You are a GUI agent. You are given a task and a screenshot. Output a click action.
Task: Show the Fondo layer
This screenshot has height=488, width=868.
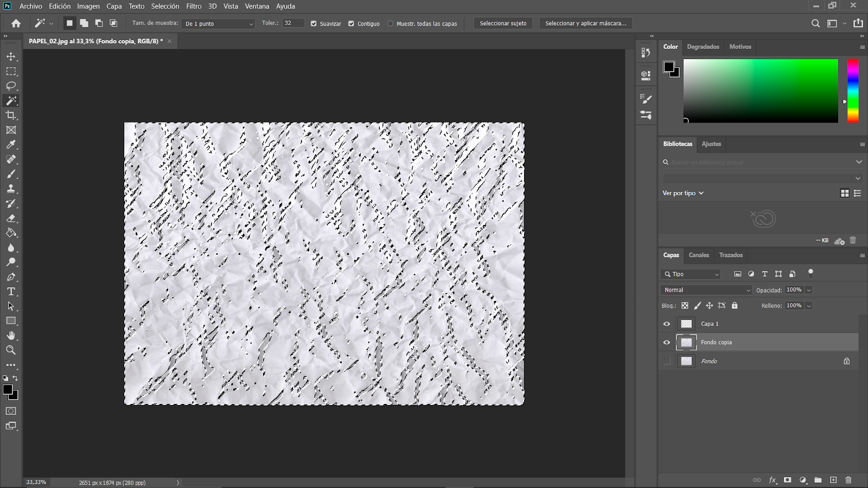667,361
